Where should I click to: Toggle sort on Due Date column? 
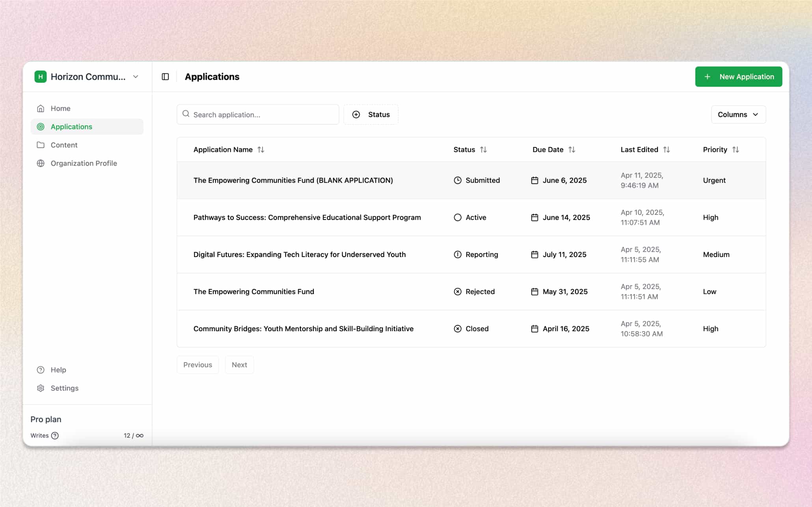pyautogui.click(x=572, y=149)
